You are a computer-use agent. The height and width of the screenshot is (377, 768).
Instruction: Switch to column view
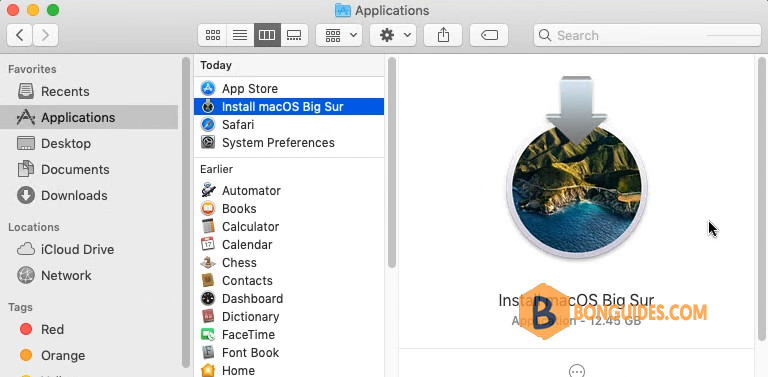pyautogui.click(x=267, y=35)
